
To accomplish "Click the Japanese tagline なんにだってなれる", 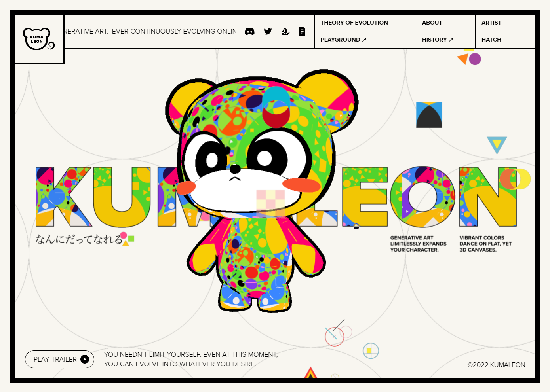I will pyautogui.click(x=79, y=239).
